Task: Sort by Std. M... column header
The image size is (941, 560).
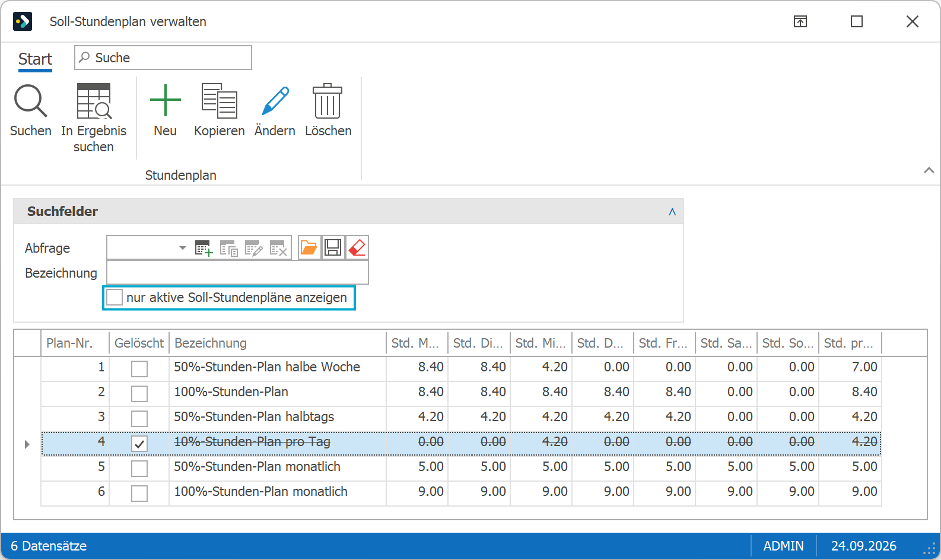Action: click(x=417, y=343)
